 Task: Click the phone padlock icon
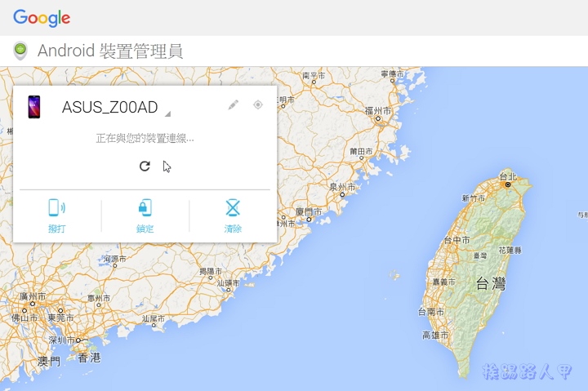click(145, 208)
